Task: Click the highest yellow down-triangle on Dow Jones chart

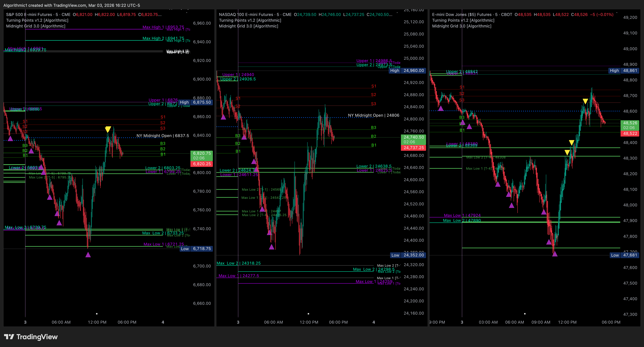Action: (585, 101)
